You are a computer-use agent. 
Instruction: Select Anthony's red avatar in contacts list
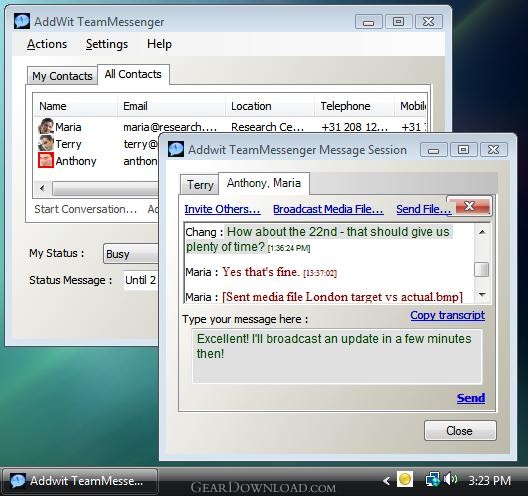click(46, 160)
